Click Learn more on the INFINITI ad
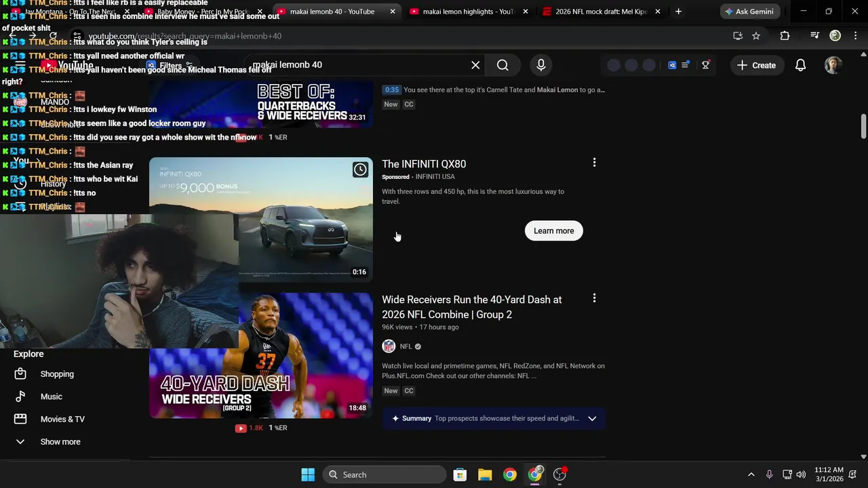 tap(553, 230)
